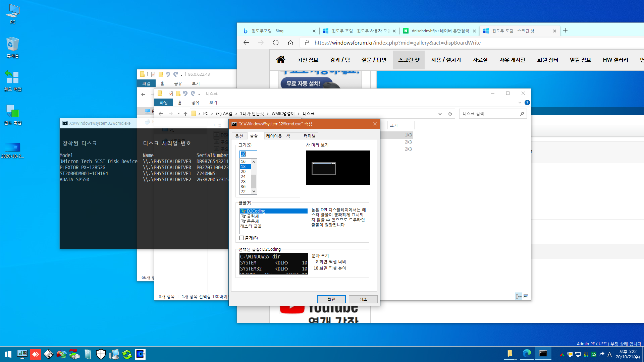Click the font size input field
This screenshot has width=644, height=362.
248,154
